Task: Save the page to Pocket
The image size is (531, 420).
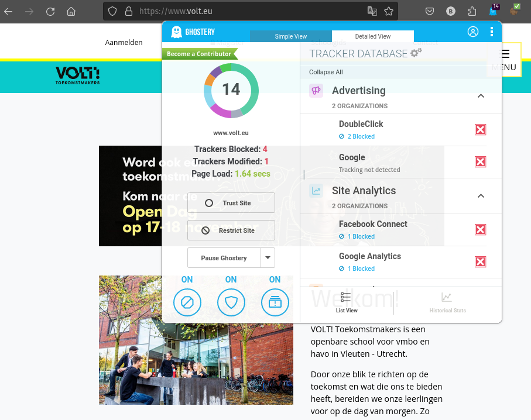Action: 430,12
